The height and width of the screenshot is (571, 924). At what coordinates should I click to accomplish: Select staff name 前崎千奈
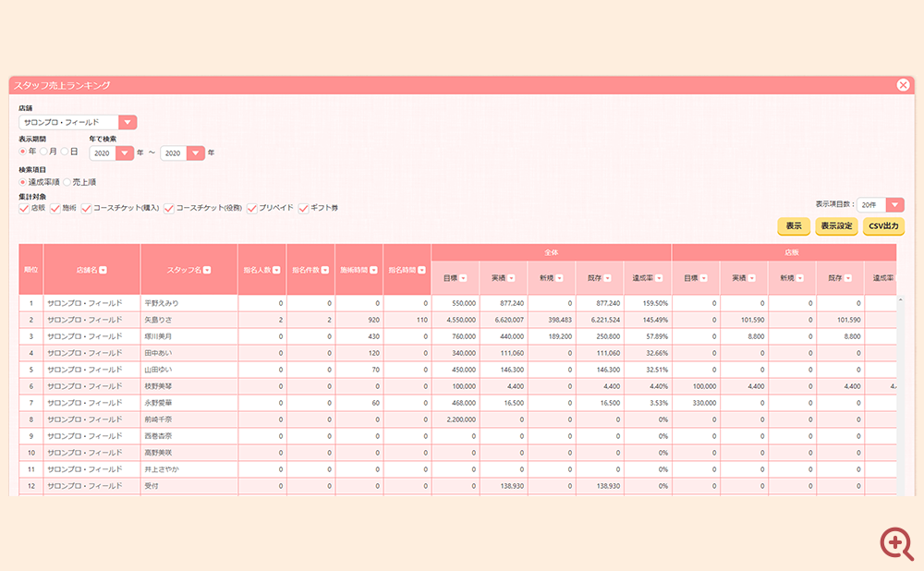click(159, 419)
